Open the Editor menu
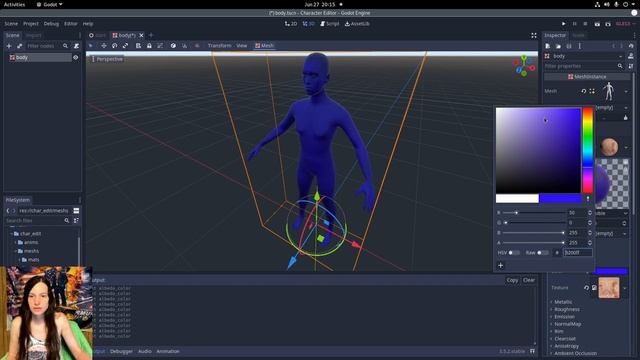The height and width of the screenshot is (360, 640). pos(71,24)
